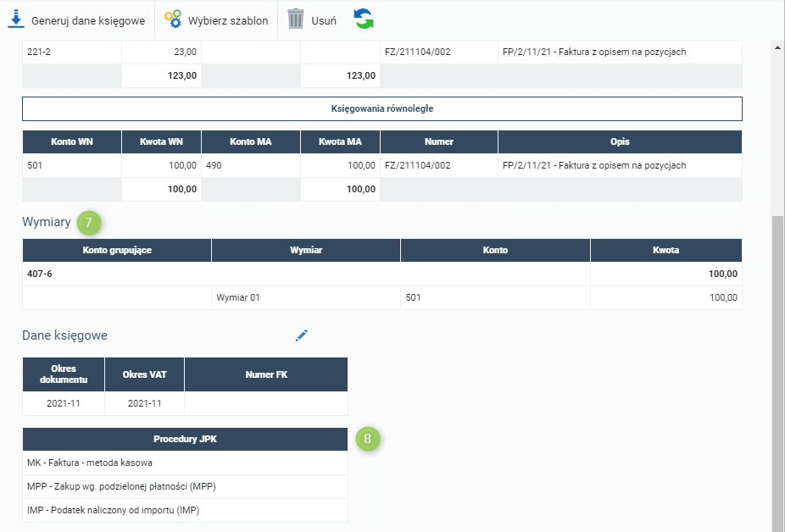This screenshot has width=785, height=532.
Task: Click the Wymiar 01 cell
Action: 306,298
